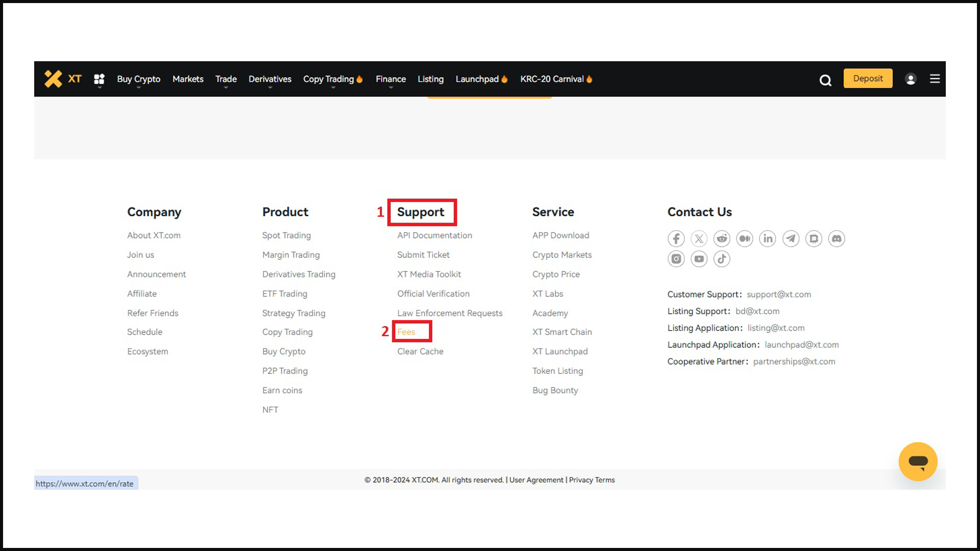Screen dimensions: 980x551
Task: Open the LinkedIn social icon
Action: click(768, 238)
